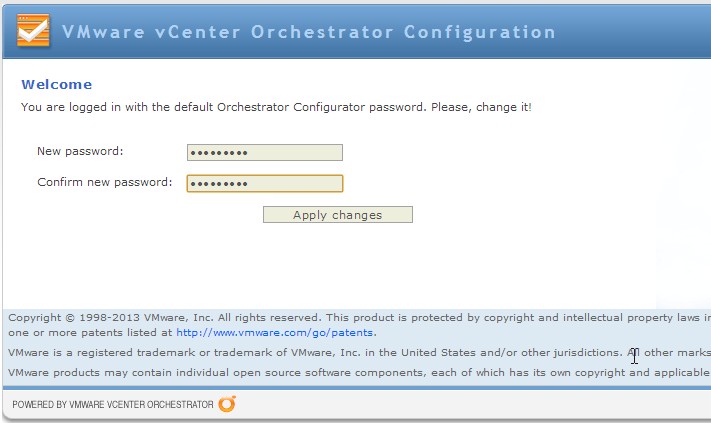Focus the Confirm new password field
Viewport: 711px width, 423px height.
[x=265, y=183]
